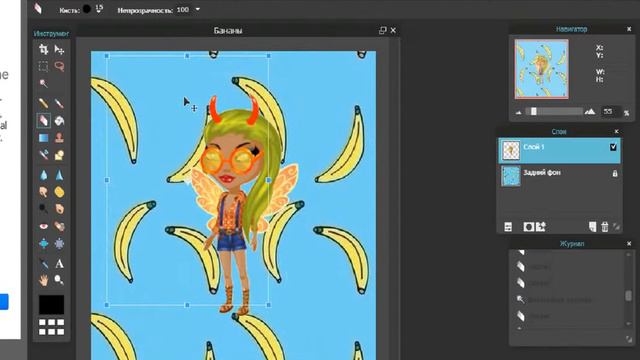Zoom in with large mountain icon
Viewport: 640px width, 360px height.
[590, 111]
